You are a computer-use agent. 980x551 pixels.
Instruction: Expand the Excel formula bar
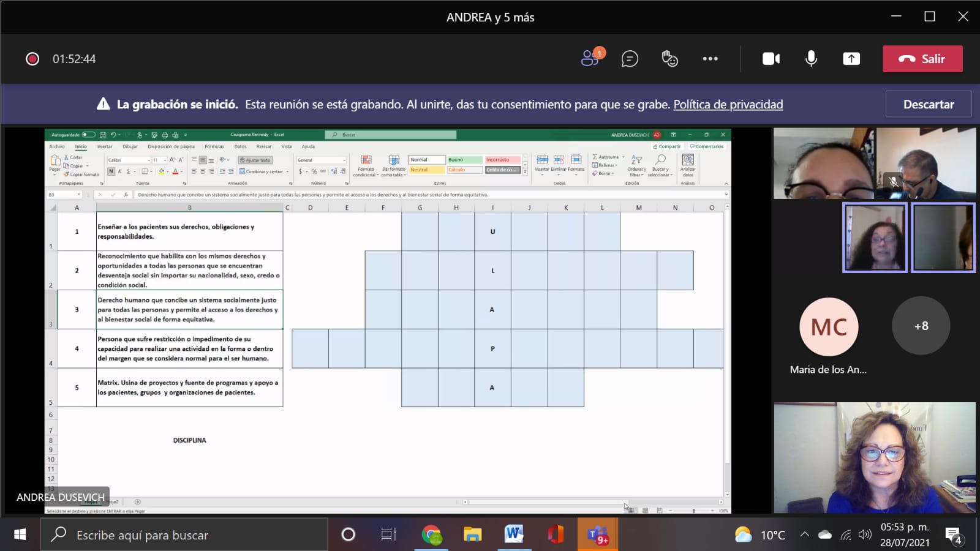point(726,195)
